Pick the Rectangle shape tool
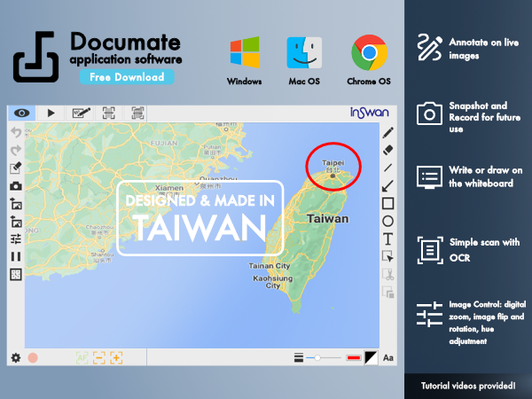 pos(387,203)
